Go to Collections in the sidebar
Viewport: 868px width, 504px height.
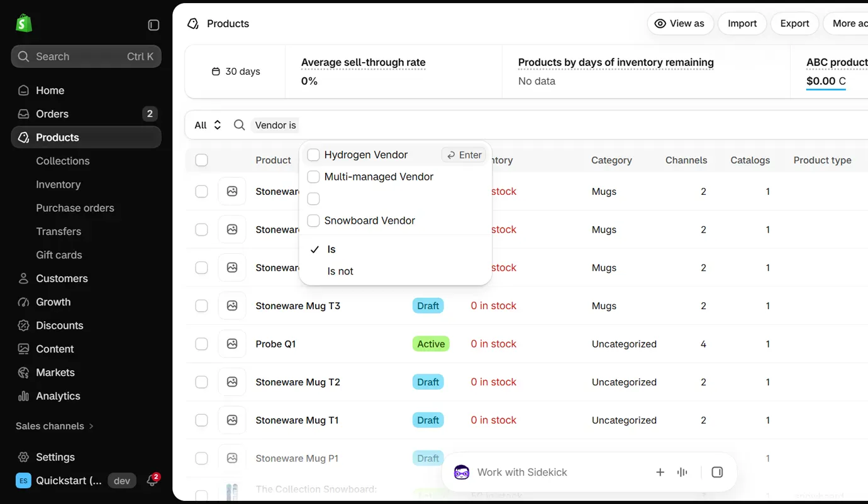click(63, 161)
